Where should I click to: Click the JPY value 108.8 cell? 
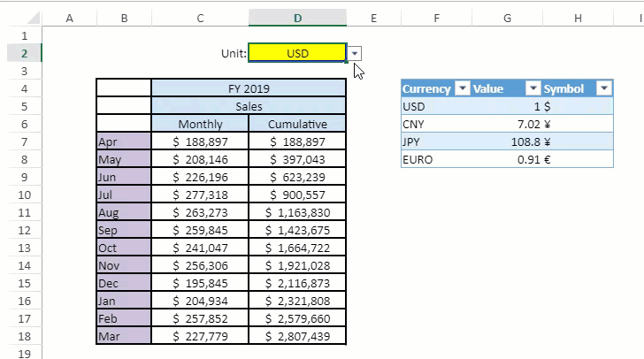click(506, 141)
